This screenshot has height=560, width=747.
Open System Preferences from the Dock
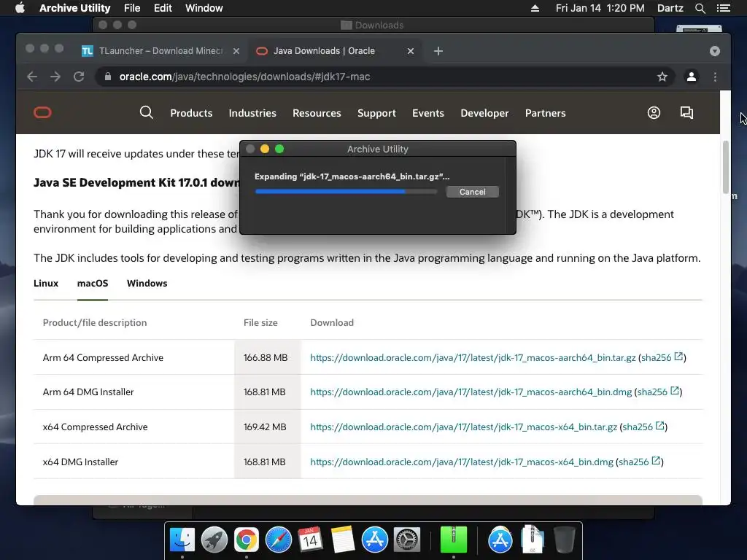[407, 540]
